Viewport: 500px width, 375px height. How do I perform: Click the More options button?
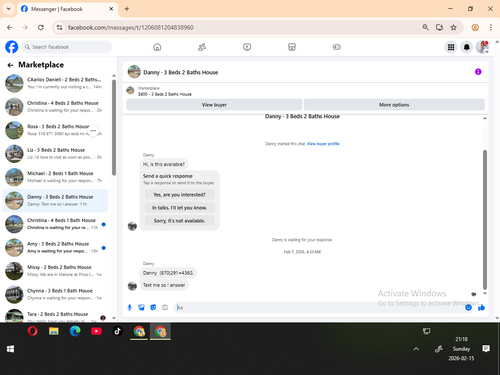tap(394, 105)
